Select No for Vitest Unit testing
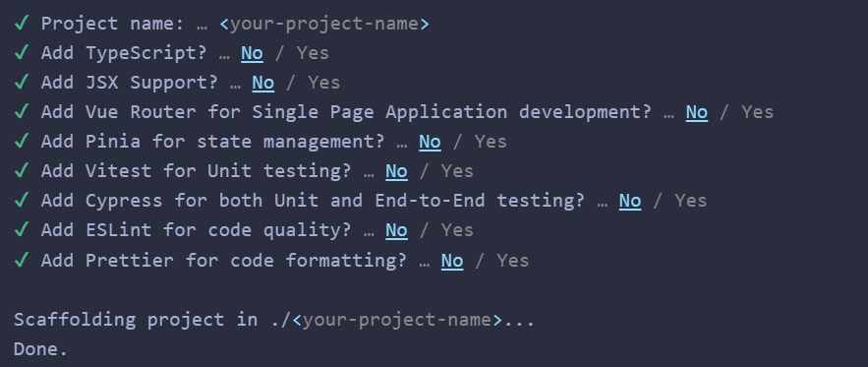Viewport: 868px width, 367px height. click(396, 171)
